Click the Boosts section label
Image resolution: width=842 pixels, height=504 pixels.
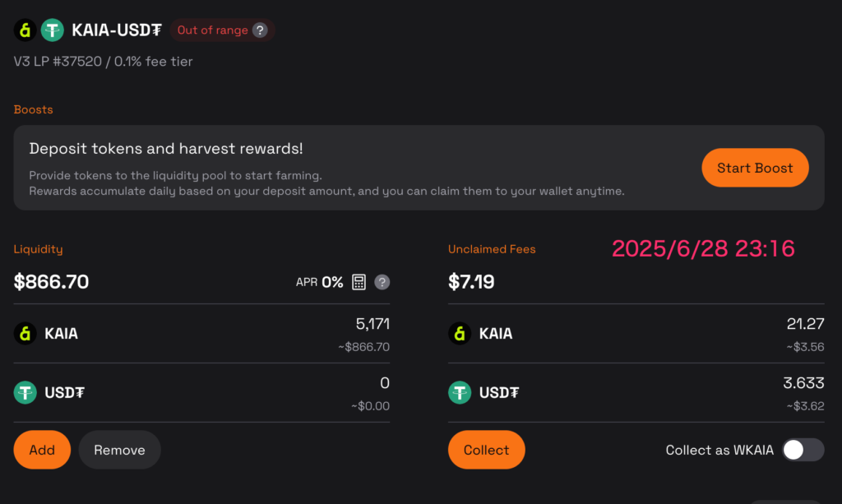tap(33, 109)
